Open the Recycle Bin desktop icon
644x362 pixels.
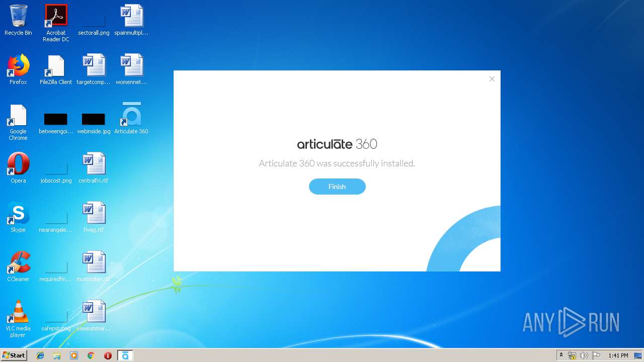click(x=18, y=20)
